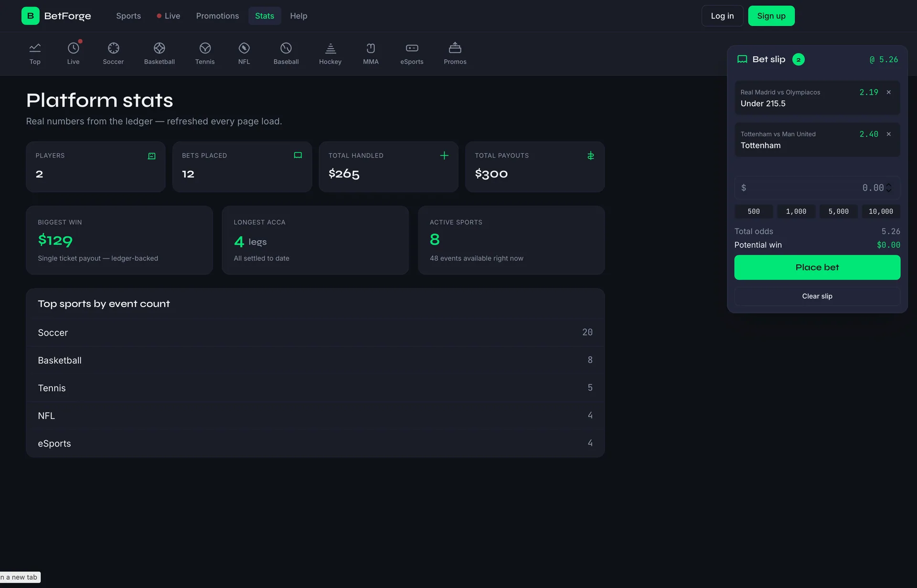Remove Real Madrid vs Olympiacos selection

click(889, 92)
